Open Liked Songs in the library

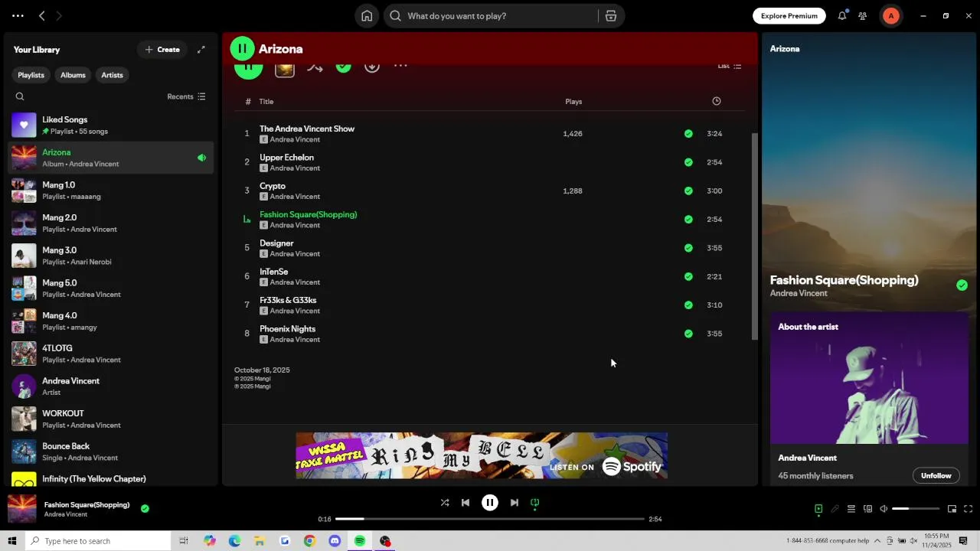point(112,125)
